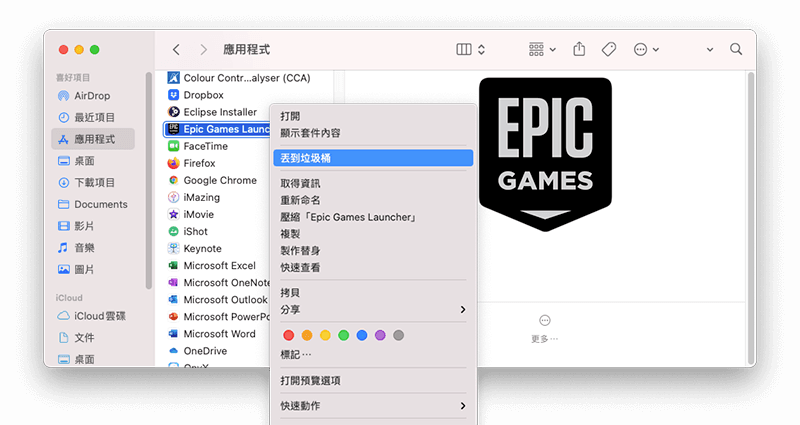Select the Microsoft Excel app

click(212, 265)
